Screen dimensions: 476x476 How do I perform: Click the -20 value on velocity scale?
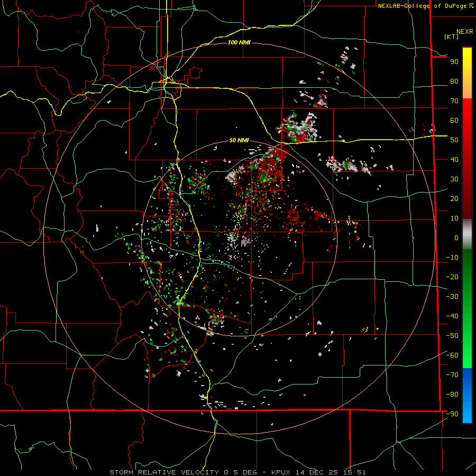coord(452,277)
